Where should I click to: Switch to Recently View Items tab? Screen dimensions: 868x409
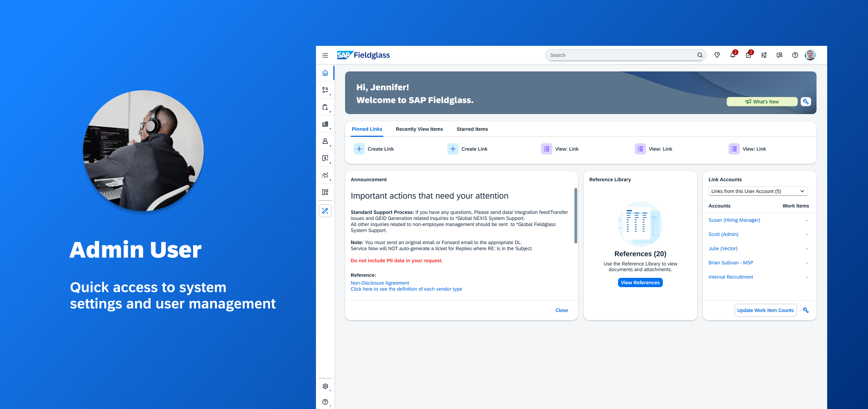click(419, 129)
